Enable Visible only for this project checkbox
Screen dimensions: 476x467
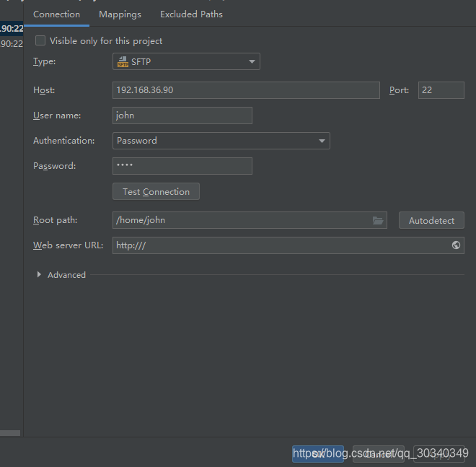pos(40,40)
